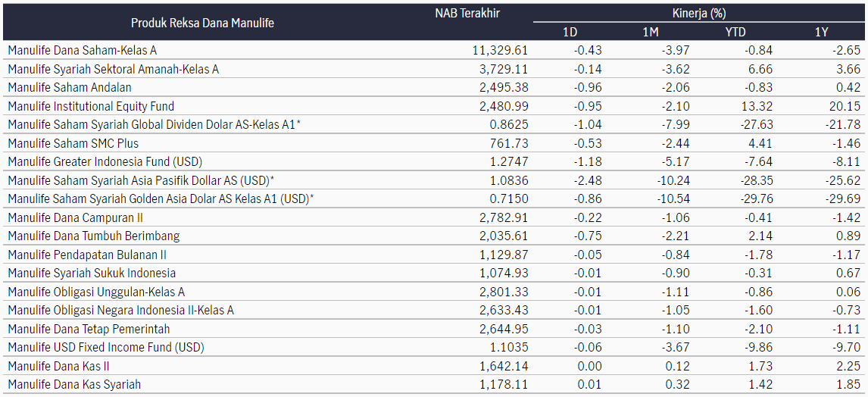The width and height of the screenshot is (868, 397).
Task: Select 'Manulife Institutional Equity Fund' name
Action: coord(92,106)
